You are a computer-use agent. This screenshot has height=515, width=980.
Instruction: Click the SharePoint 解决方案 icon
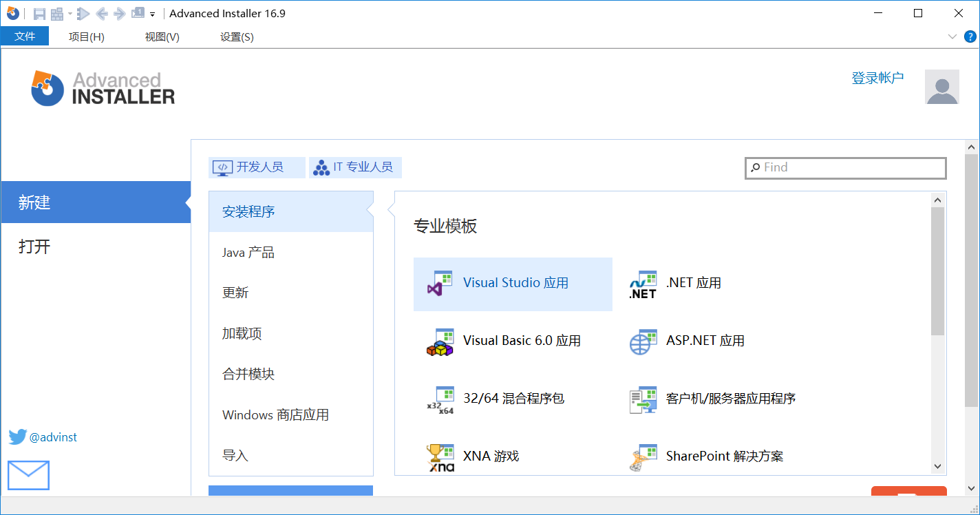point(643,457)
